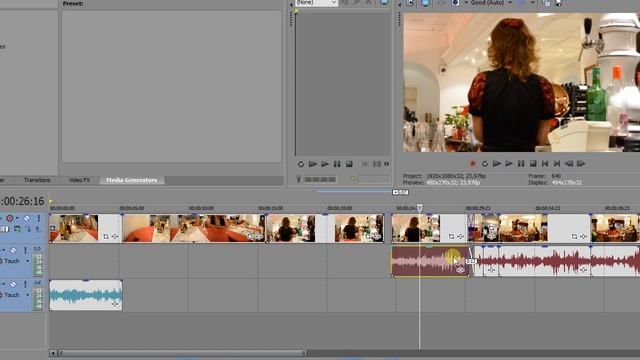The image size is (640, 360).
Task: Open Touch automation dropdown on second audio track
Action: pos(28,295)
